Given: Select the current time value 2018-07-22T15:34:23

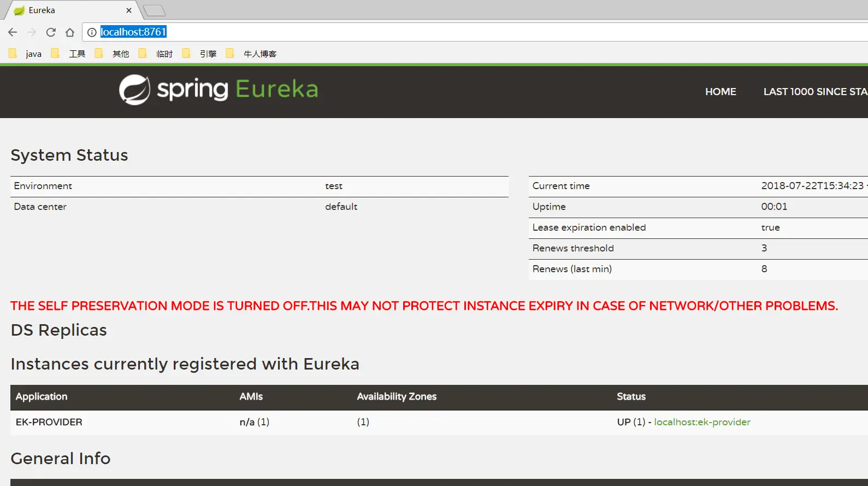Looking at the screenshot, I should pos(812,186).
